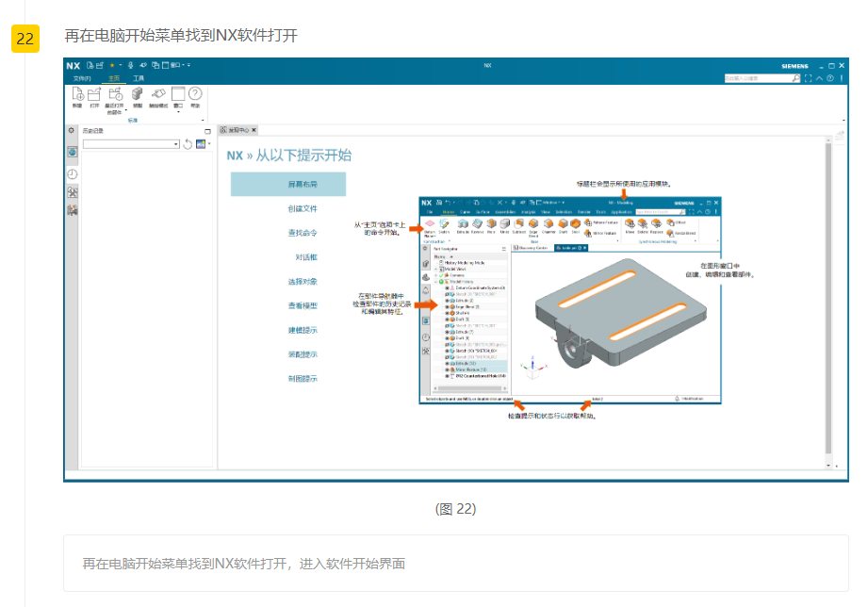868x607 pixels.
Task: Open the ribbon options arrow at far right
Action: 843,121
